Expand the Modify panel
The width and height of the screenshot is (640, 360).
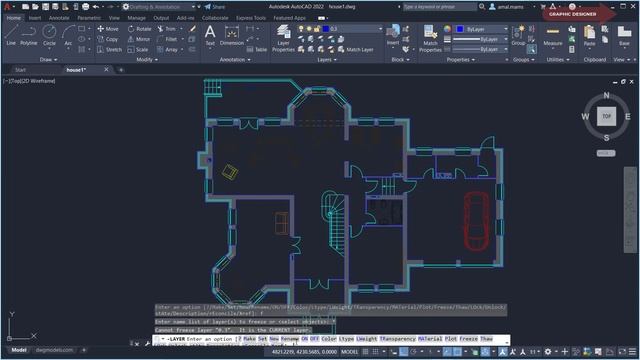(147, 60)
